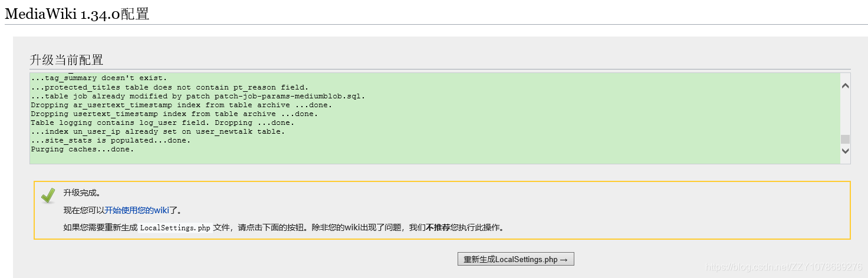Click the LocalSettings.php inline code text
This screenshot has height=278, width=868.
click(x=175, y=228)
